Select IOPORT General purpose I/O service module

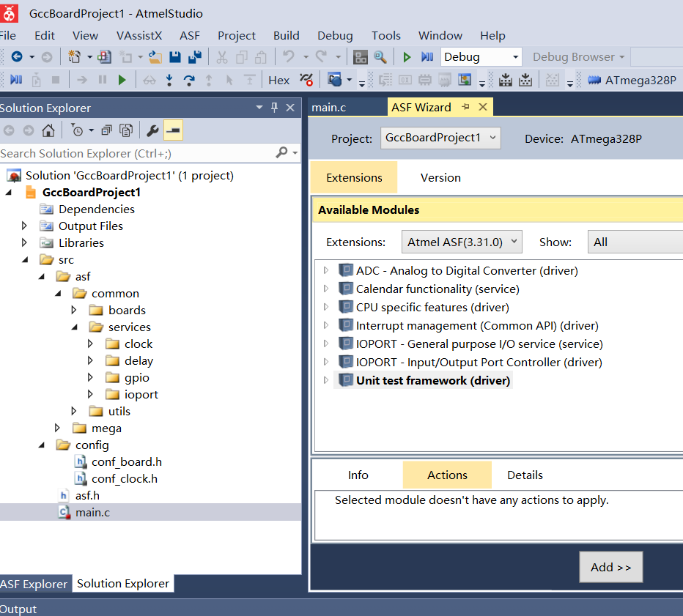[x=479, y=344]
